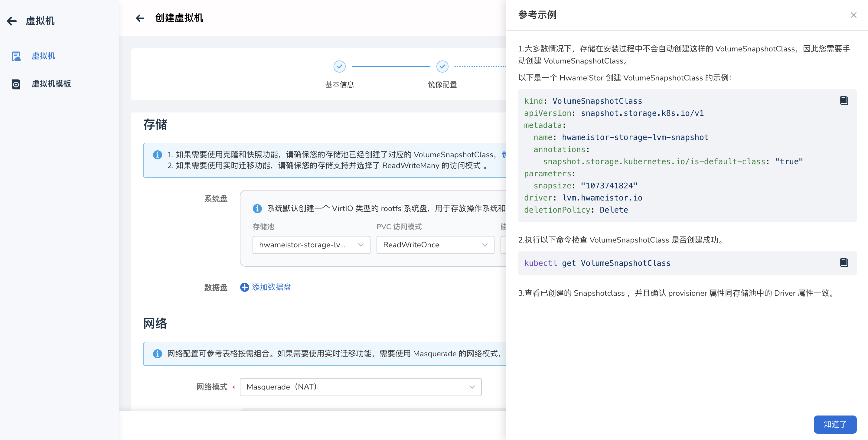Click the 'deletionPolicy: Delete' code line
Screen dimensions: 868x440
(576, 210)
